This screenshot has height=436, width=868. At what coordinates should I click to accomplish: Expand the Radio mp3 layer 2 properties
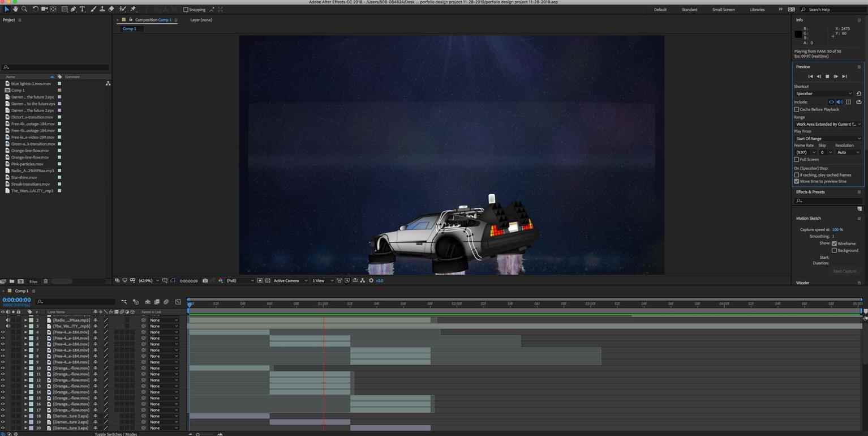coord(25,320)
